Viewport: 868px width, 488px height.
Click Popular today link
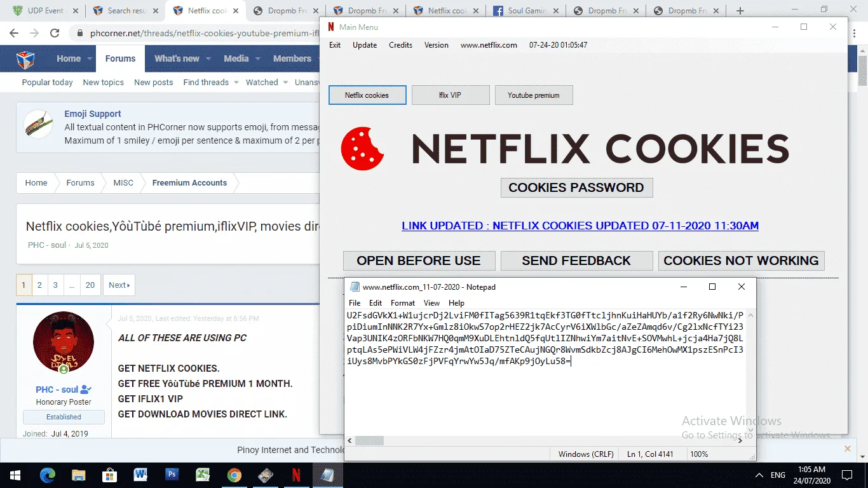pos(47,83)
